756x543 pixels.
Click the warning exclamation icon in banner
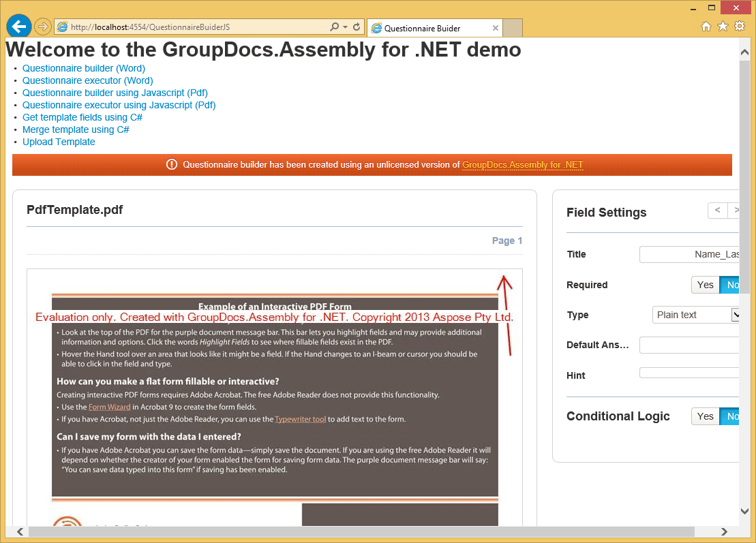(x=172, y=164)
